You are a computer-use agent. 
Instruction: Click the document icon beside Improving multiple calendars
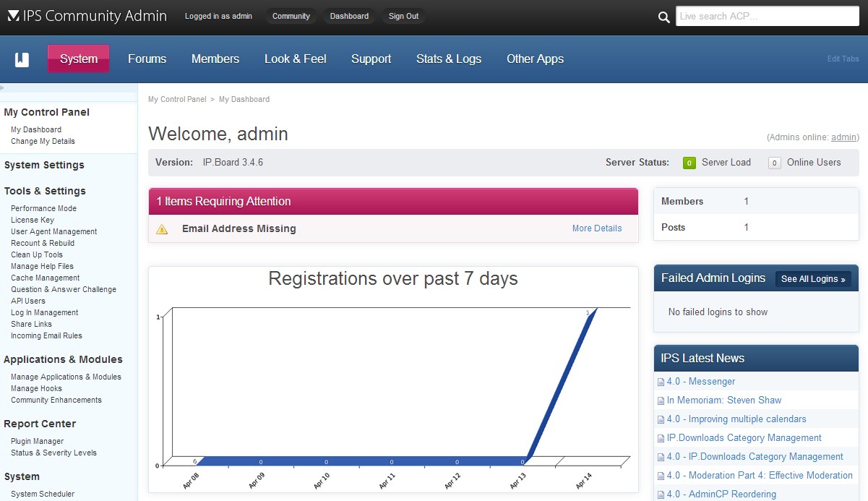(x=661, y=420)
